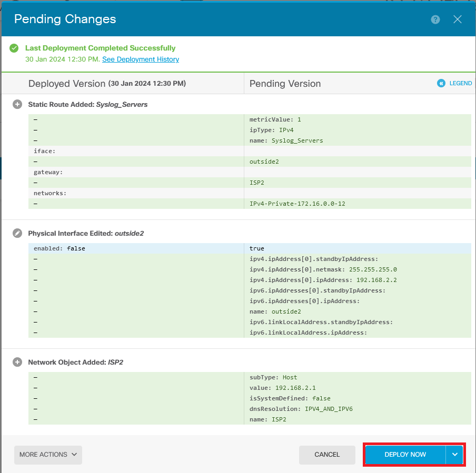Click the 'dnsResolution: IPV4_AND_IPV6' line
This screenshot has width=476, height=473.
tap(301, 409)
